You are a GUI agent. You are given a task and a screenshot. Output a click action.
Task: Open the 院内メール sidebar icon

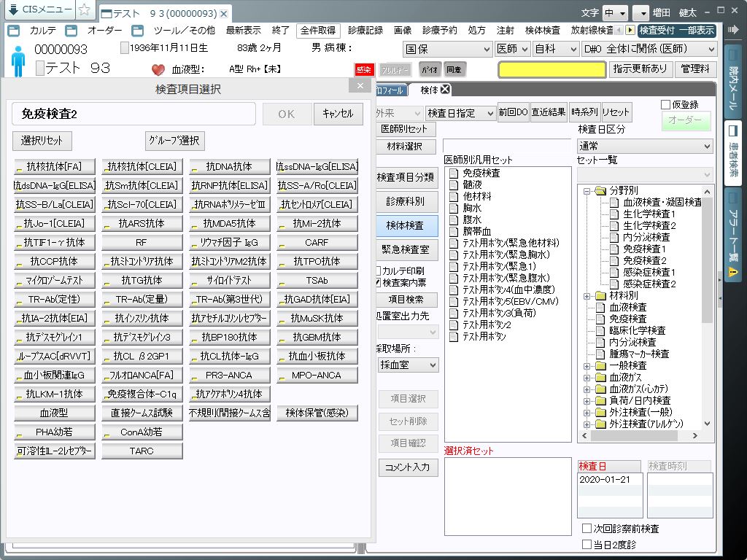pos(733,55)
